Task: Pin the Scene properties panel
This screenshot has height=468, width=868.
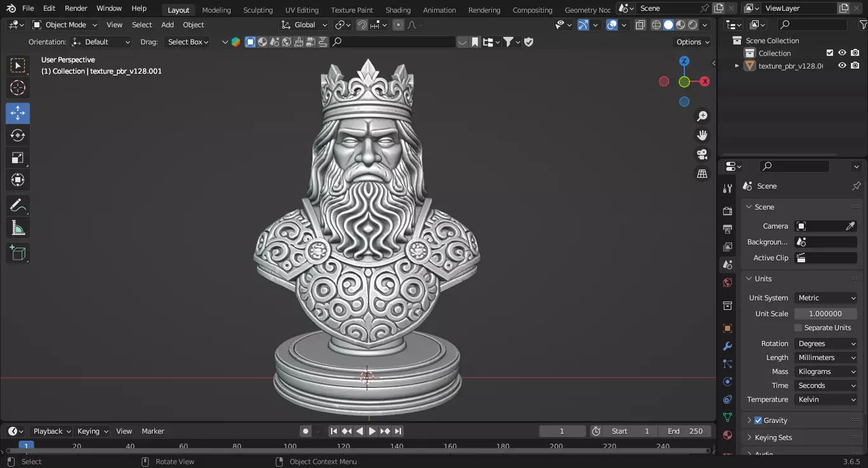Action: pos(856,186)
